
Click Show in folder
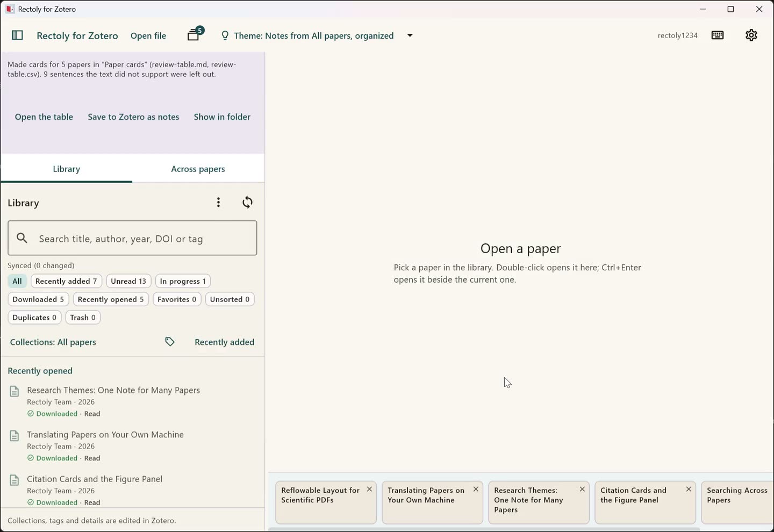pyautogui.click(x=222, y=117)
